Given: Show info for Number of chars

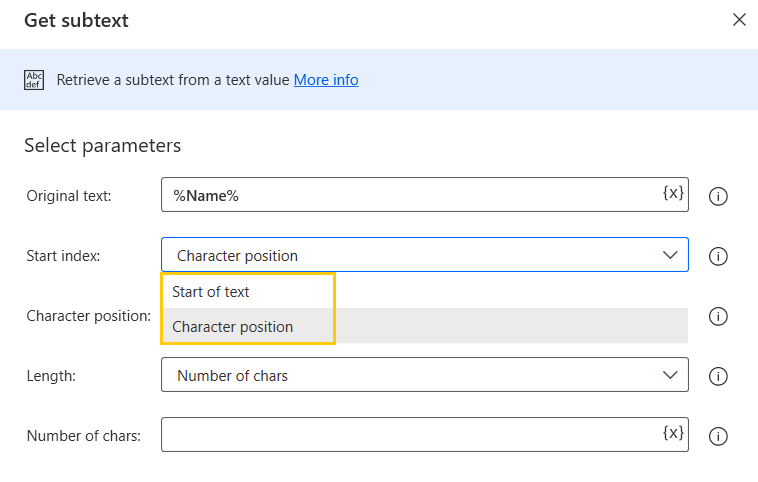Looking at the screenshot, I should pos(718,436).
